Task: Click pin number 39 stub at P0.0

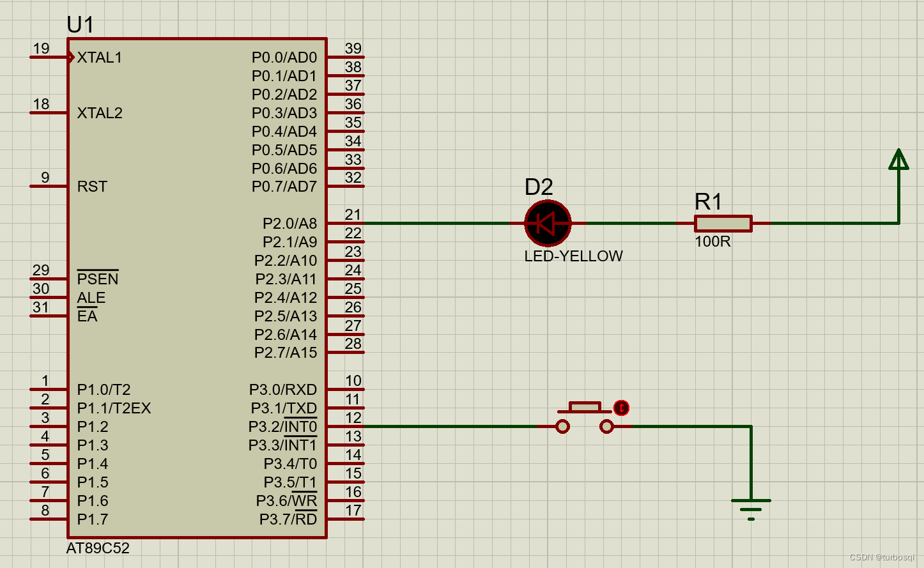Action: click(x=345, y=58)
